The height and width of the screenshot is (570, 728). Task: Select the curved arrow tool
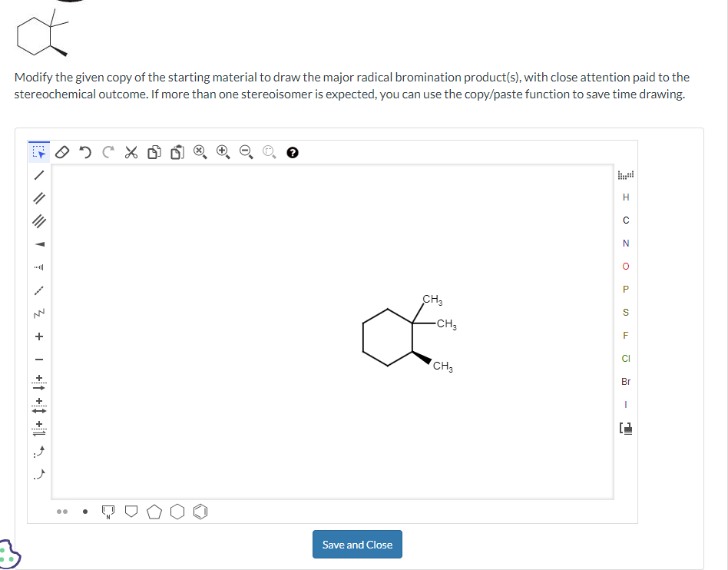[x=39, y=453]
